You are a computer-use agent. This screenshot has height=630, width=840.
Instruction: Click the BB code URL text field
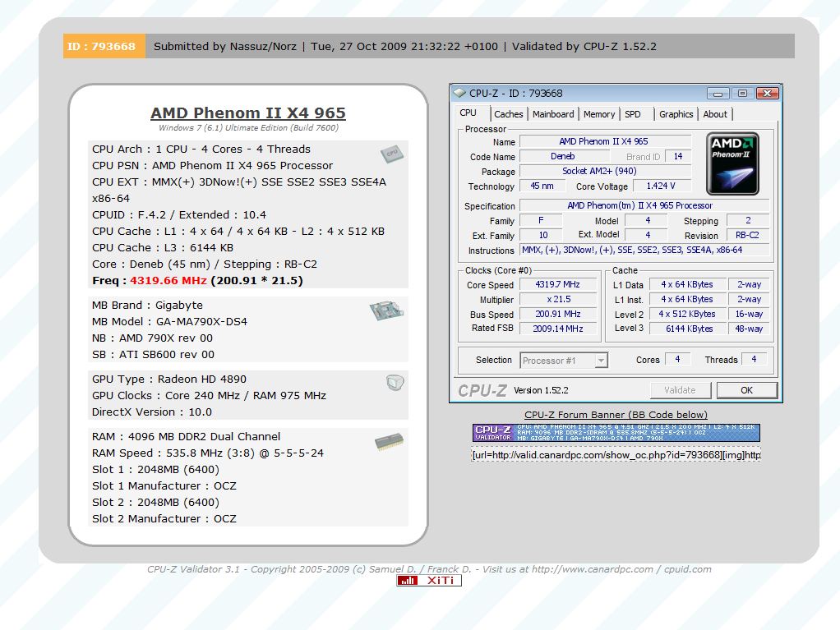616,455
